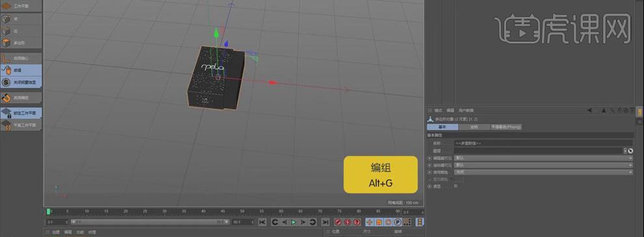Open the Renderer visibility dropdown
The height and width of the screenshot is (237, 644).
pyautogui.click(x=543, y=165)
